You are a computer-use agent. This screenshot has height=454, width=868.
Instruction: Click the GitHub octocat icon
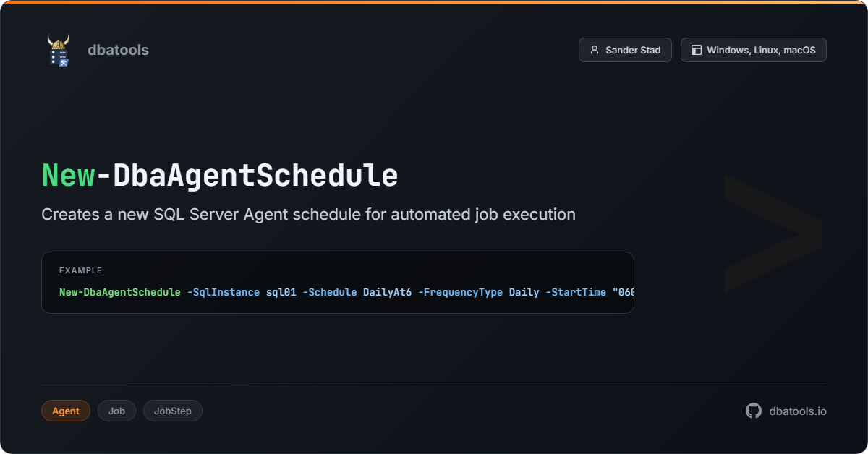pos(754,411)
